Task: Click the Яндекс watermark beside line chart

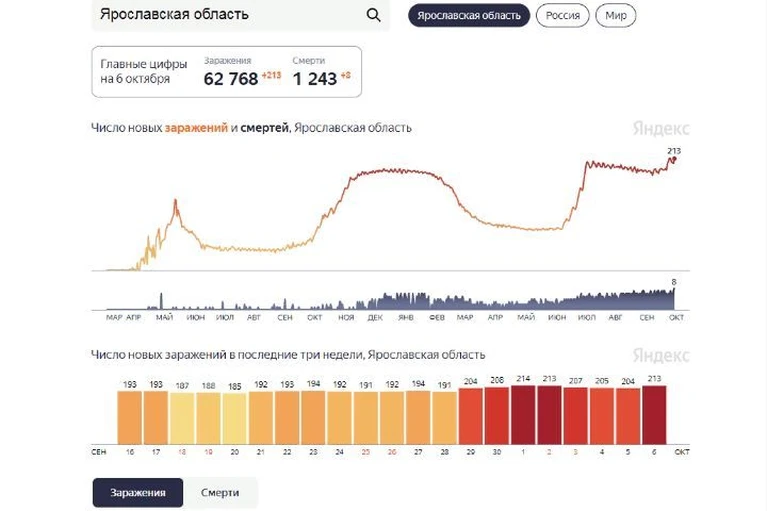Action: [x=661, y=129]
